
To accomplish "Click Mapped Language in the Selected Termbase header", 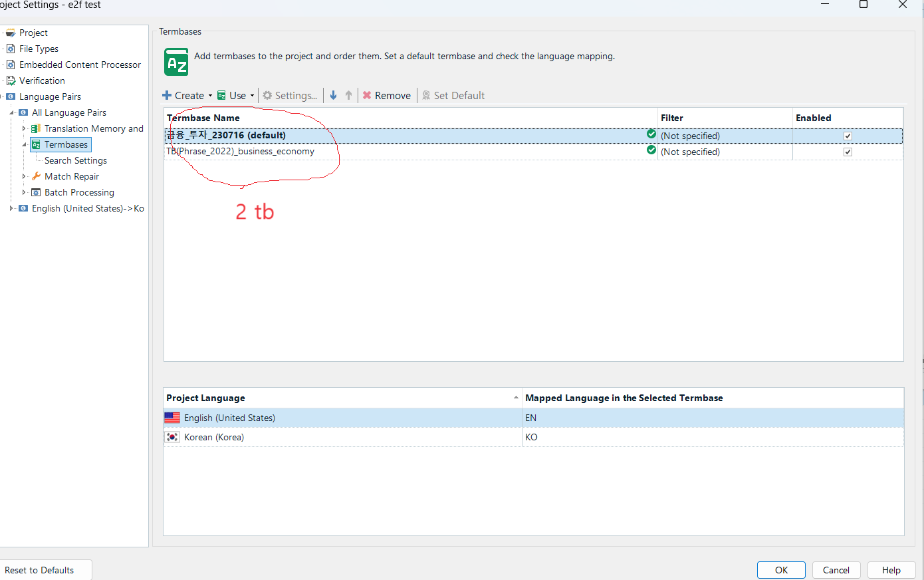I will coord(713,398).
